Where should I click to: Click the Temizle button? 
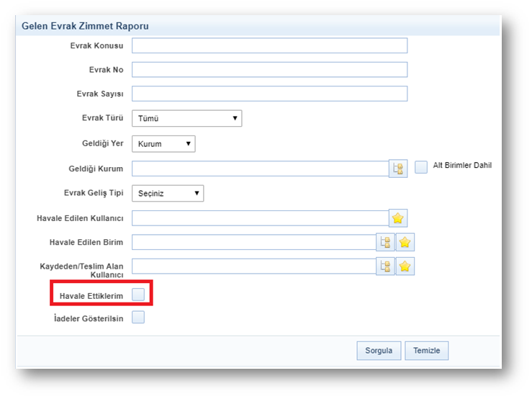pos(426,351)
